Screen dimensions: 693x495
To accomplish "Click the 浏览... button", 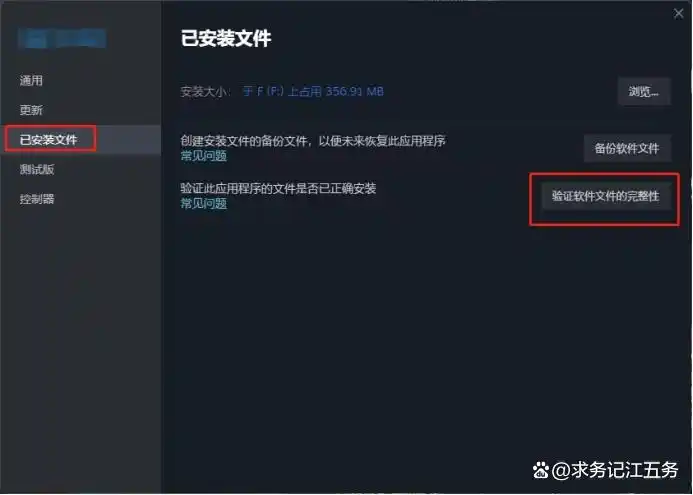I will tap(644, 91).
